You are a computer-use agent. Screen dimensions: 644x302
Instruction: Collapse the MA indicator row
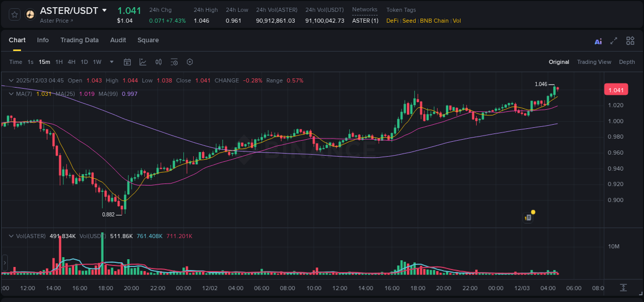11,94
